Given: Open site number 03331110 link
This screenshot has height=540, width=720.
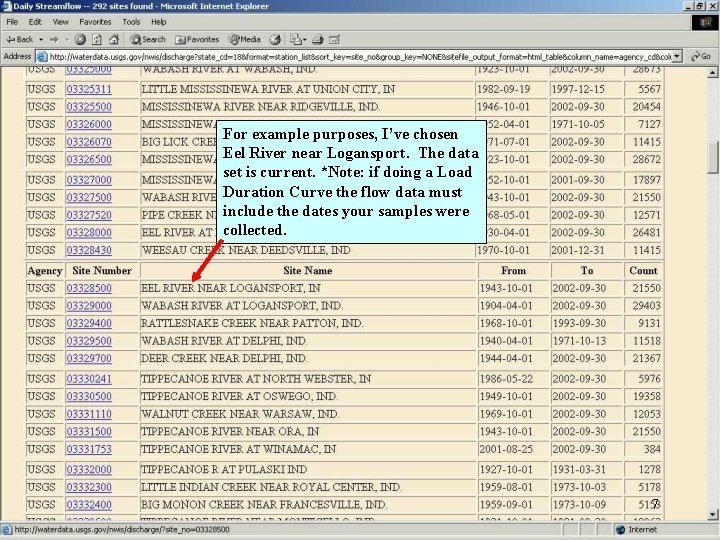Looking at the screenshot, I should tap(89, 414).
